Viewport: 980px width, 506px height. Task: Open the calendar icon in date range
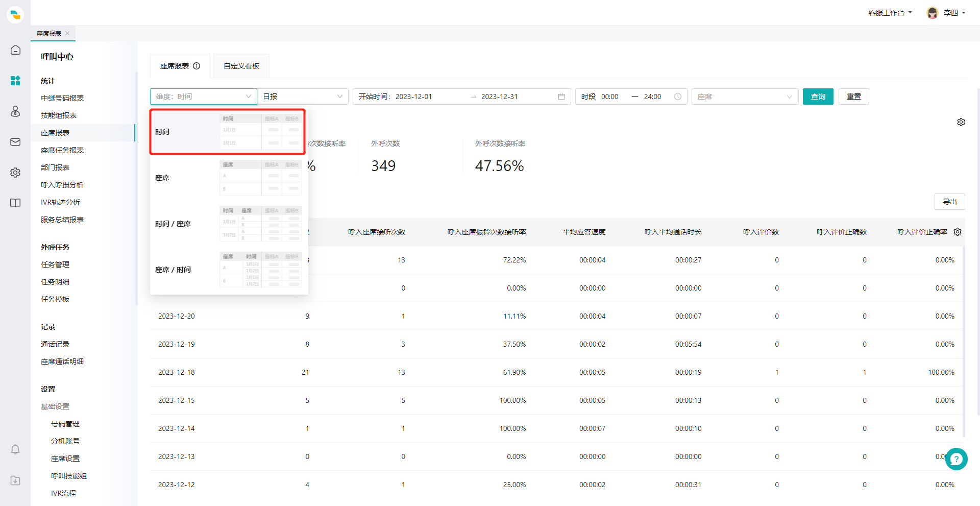click(561, 97)
